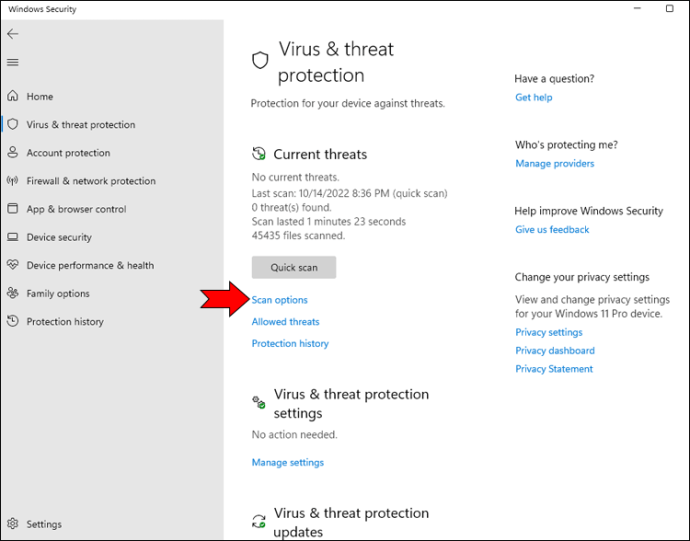Open the Privacy dashboard link

coord(555,350)
